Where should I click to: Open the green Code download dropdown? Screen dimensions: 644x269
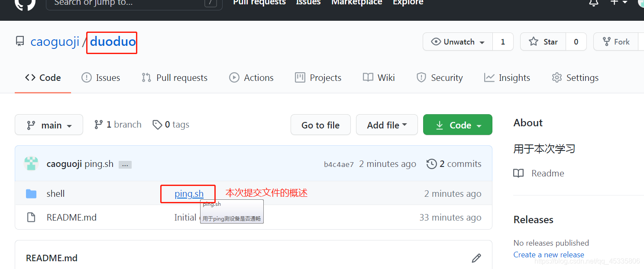tap(458, 125)
